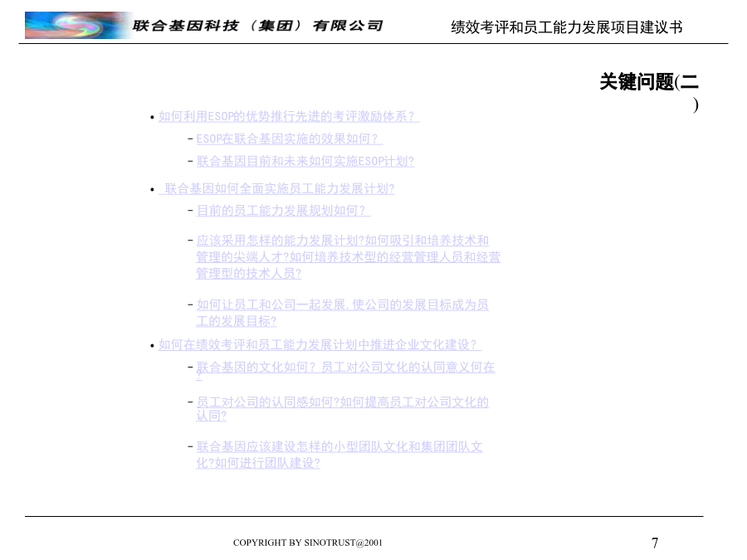Follow link starting 应该采用怎样的能力发展计划
Viewport: 747px width, 560px height.
coord(349,256)
